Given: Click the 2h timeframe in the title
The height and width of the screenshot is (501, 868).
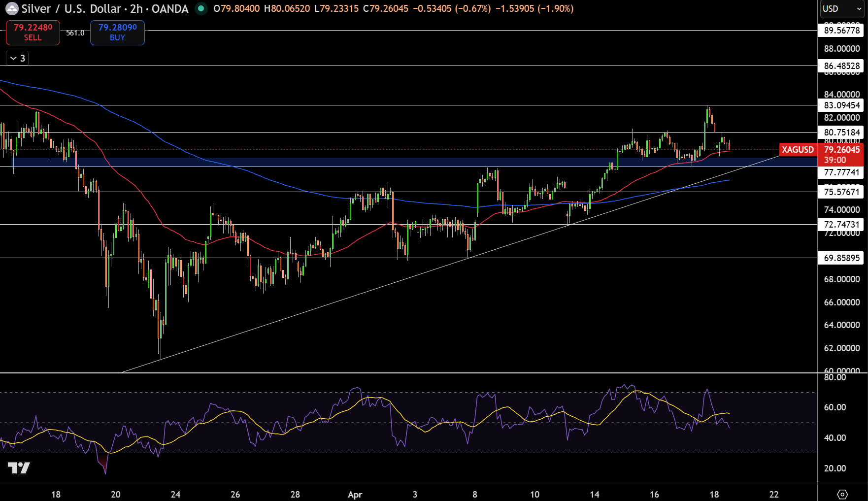Looking at the screenshot, I should tap(136, 9).
